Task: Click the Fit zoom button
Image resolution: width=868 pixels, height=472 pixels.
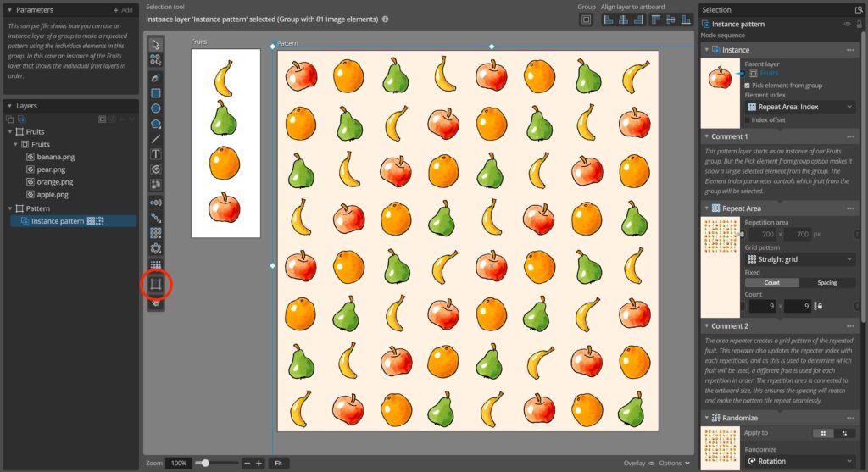Action: tap(279, 464)
